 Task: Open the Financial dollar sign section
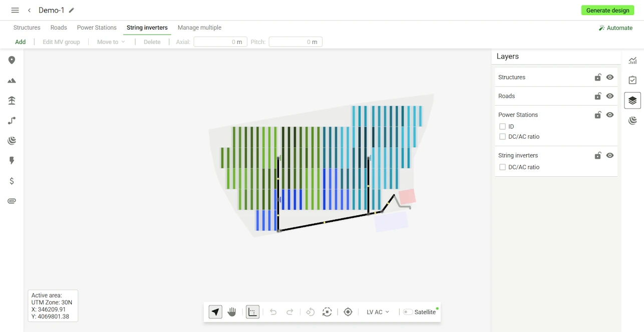tap(12, 181)
